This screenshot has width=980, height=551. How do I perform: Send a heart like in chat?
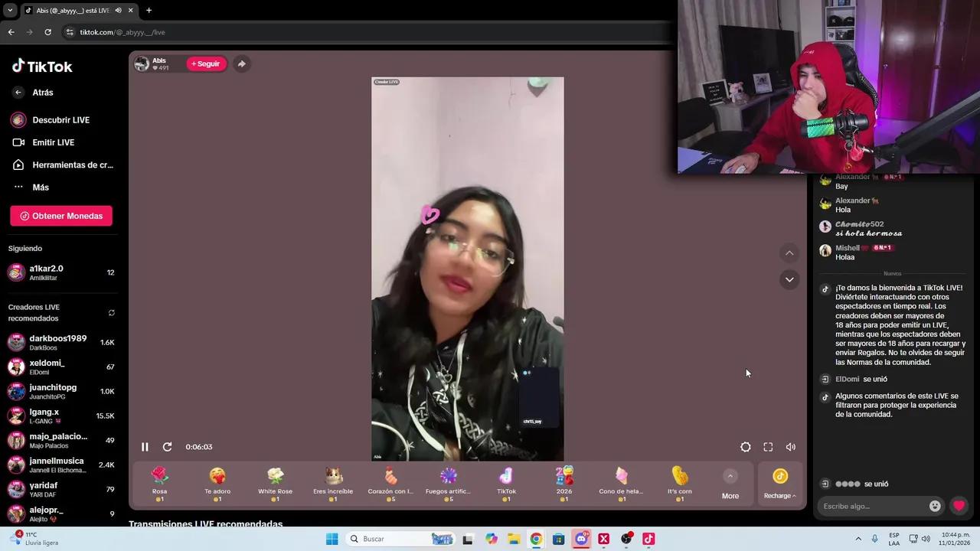click(x=959, y=506)
